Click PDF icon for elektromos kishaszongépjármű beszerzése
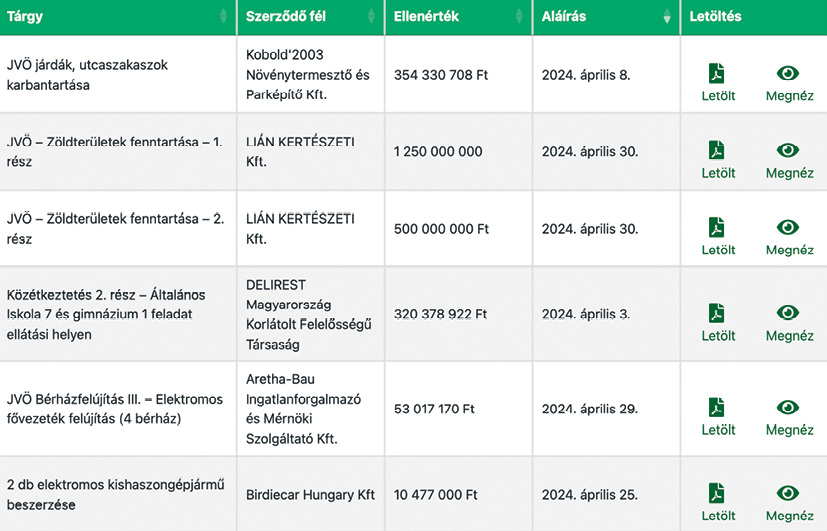The width and height of the screenshot is (827, 531). (x=717, y=493)
